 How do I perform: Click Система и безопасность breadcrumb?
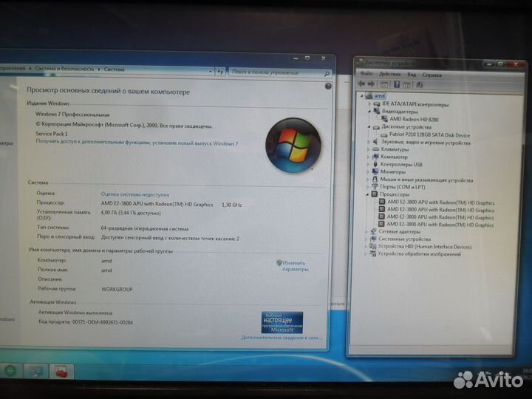[64, 69]
